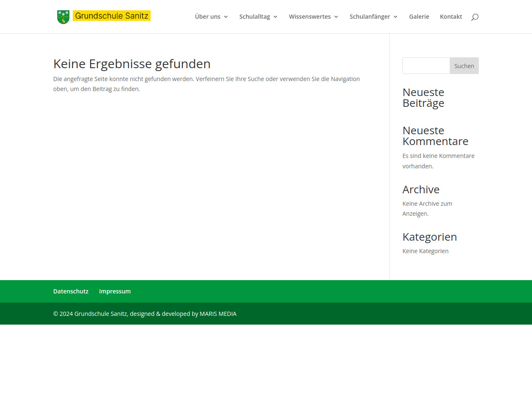Expand the Über uns chevron arrow
This screenshot has height=399, width=532.
pos(226,17)
